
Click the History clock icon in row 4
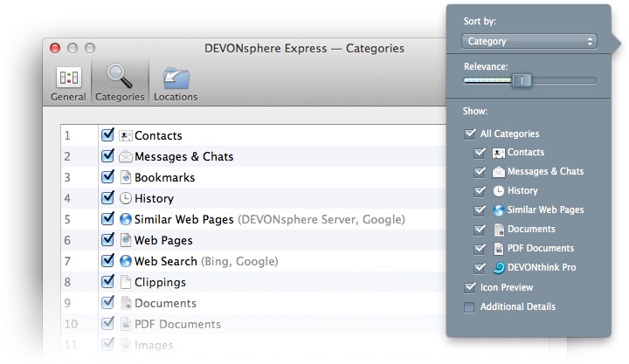click(125, 199)
